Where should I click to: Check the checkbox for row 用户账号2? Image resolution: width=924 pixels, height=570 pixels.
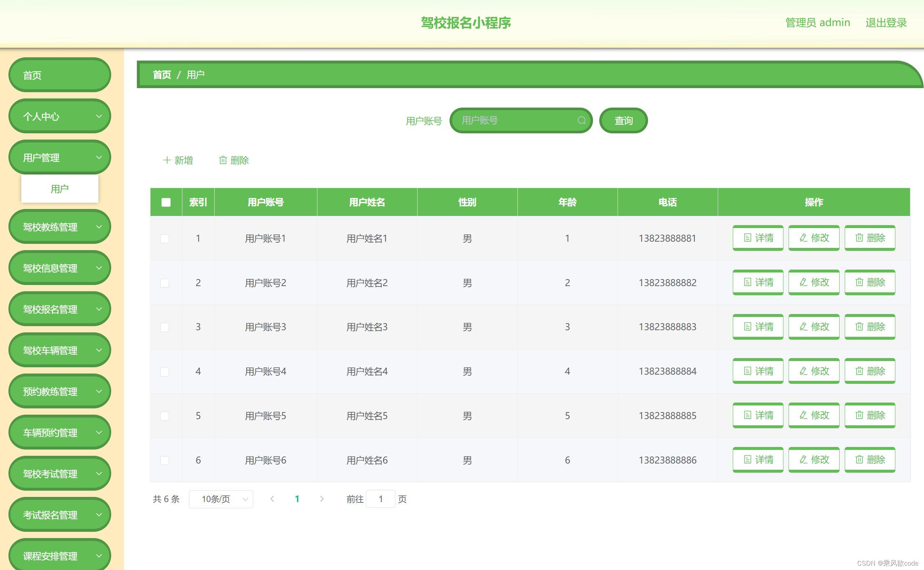point(165,283)
